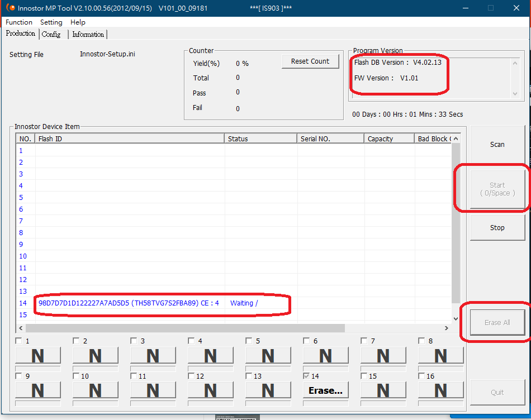Enable the checkbox for port 7

(364, 341)
